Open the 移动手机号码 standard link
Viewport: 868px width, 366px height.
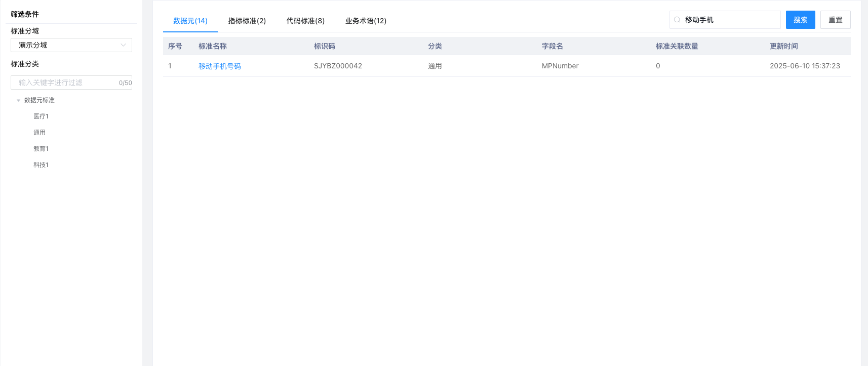[220, 66]
